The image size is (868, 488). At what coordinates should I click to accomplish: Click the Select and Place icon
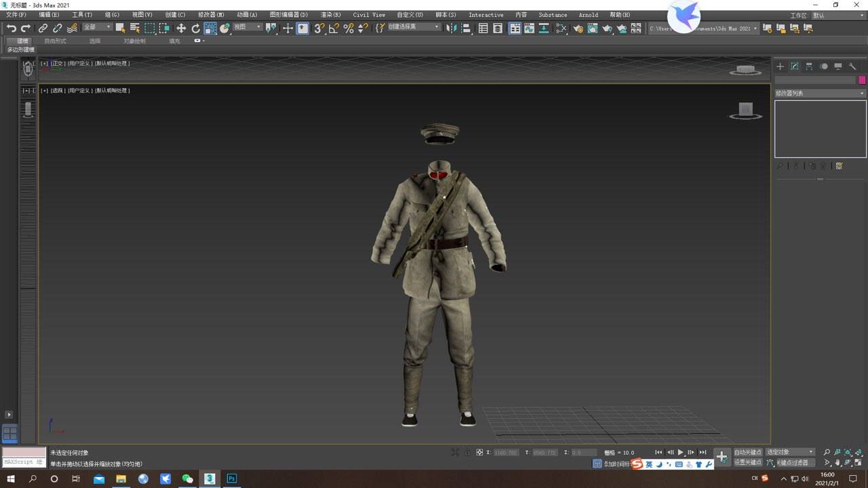(x=225, y=28)
